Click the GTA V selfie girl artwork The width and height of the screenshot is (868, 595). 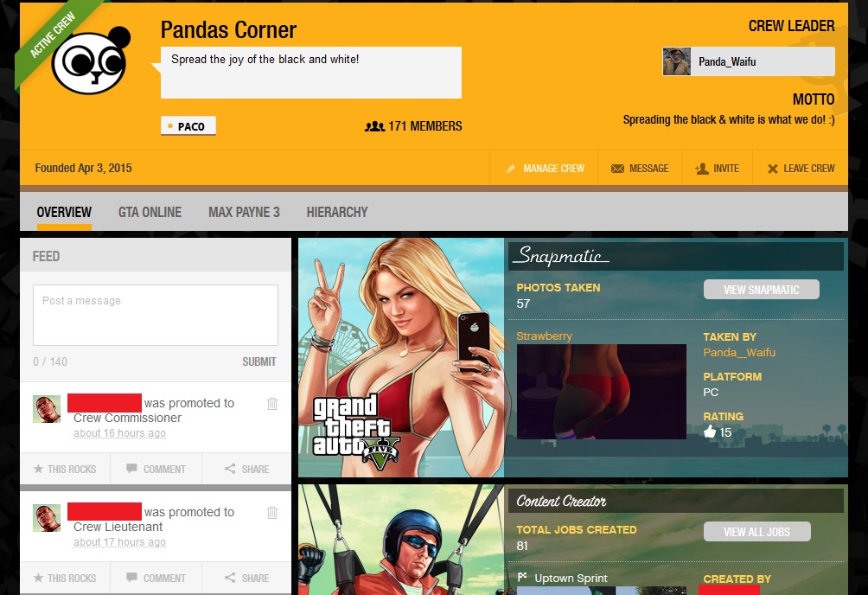(x=401, y=358)
